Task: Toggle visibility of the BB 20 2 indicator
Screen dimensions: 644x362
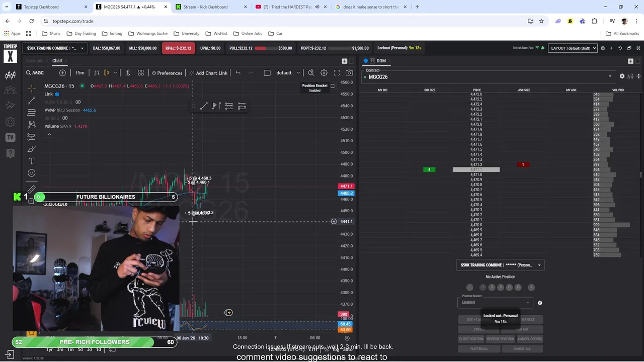Action: pos(64,118)
